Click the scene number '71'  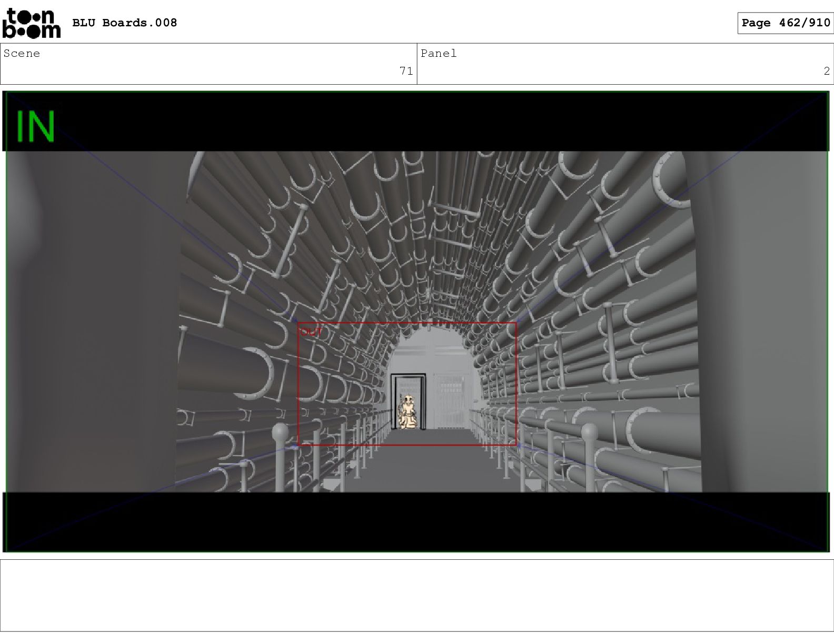click(x=406, y=71)
